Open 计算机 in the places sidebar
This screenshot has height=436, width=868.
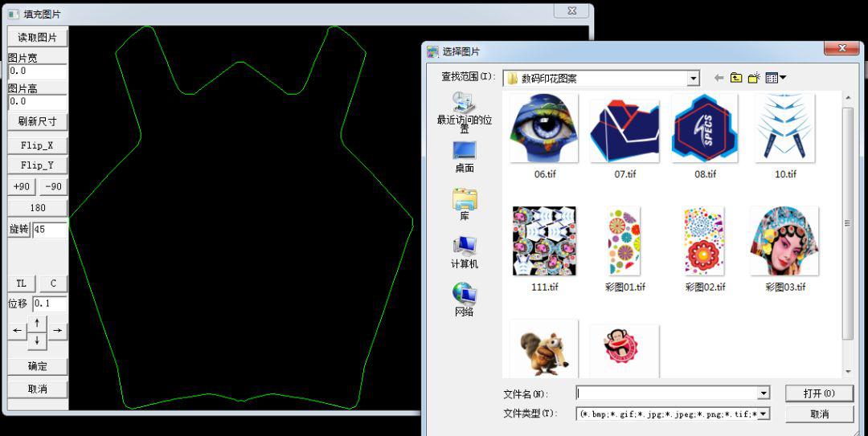click(464, 253)
